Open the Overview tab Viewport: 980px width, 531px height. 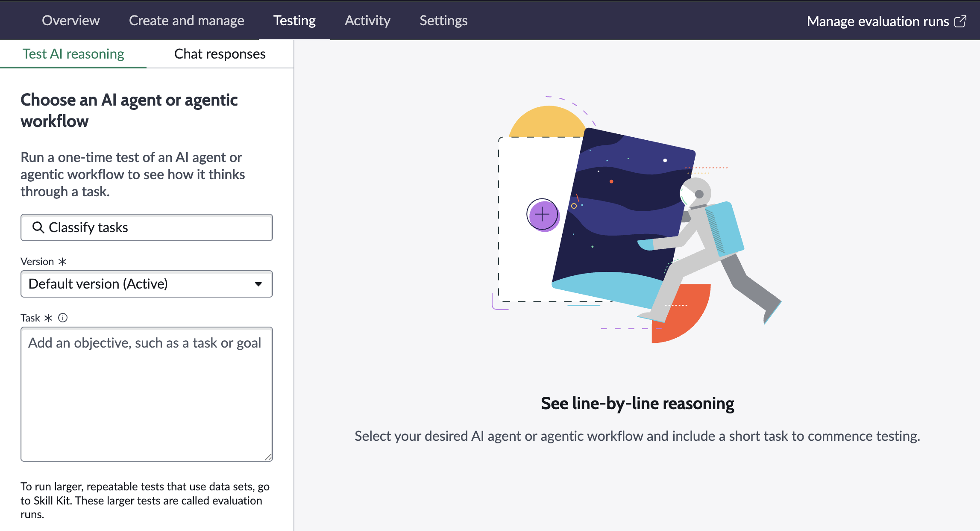70,21
